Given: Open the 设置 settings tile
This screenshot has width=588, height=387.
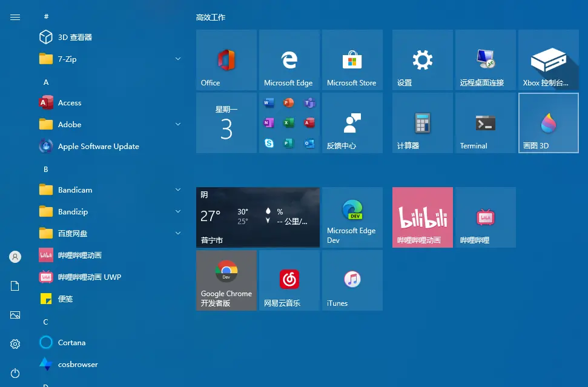Looking at the screenshot, I should point(423,59).
